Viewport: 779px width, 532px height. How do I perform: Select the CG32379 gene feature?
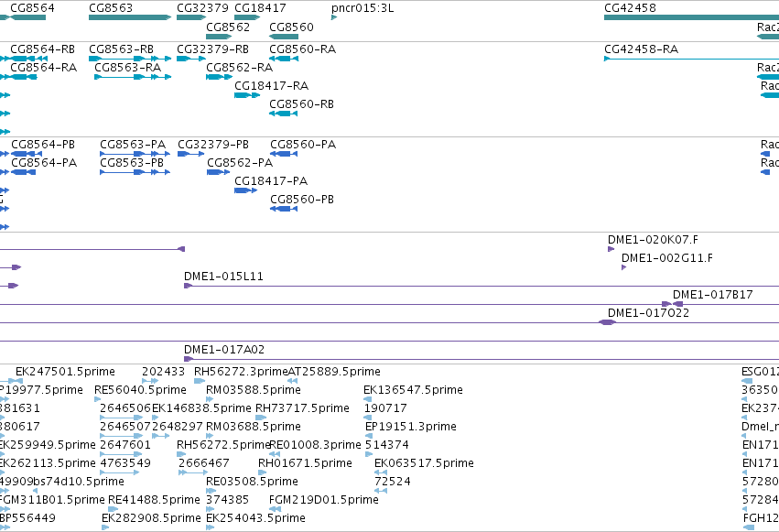191,17
